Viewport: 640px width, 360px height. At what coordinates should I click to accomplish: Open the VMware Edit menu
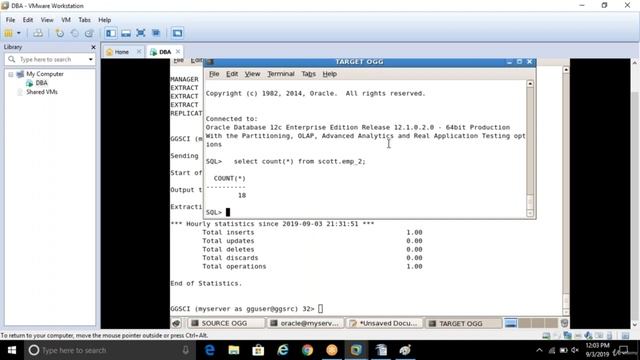(x=28, y=20)
